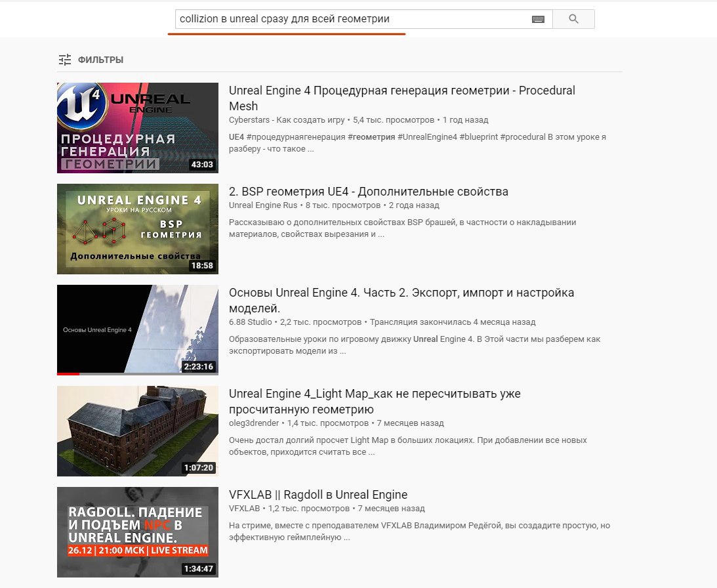Click 1,4 тыс. просмотров view count
The width and height of the screenshot is (717, 588).
point(327,423)
